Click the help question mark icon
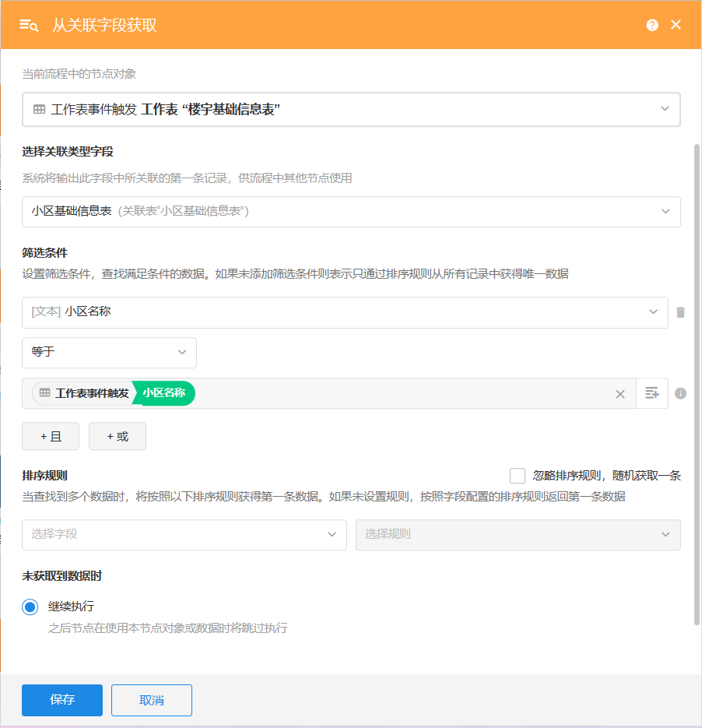This screenshot has height=728, width=702. tap(652, 25)
